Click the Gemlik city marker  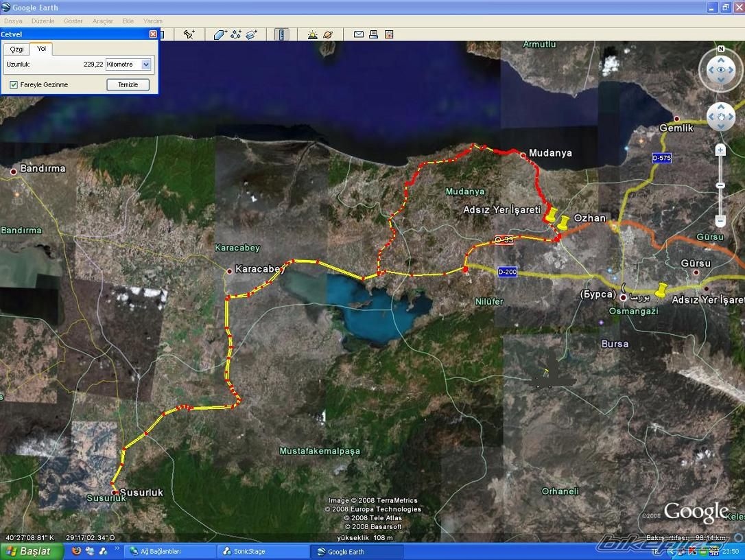coord(676,119)
